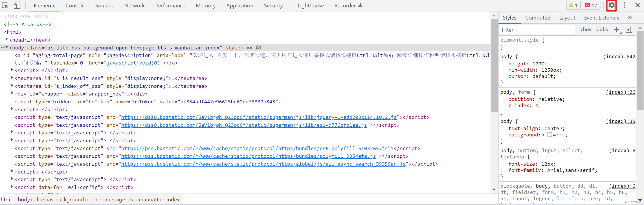This screenshot has height=205, width=644.
Task: Click the scroll down arrow in Elements panel
Action: [494, 189]
